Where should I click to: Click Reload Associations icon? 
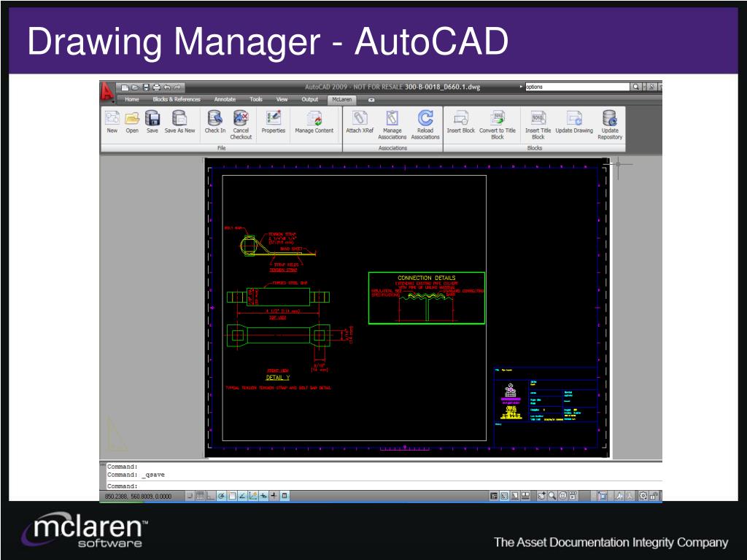coord(425,124)
